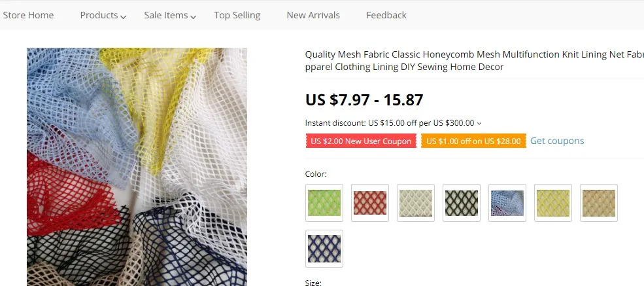Choose the red mesh color option
The width and height of the screenshot is (644, 286).
coord(370,203)
